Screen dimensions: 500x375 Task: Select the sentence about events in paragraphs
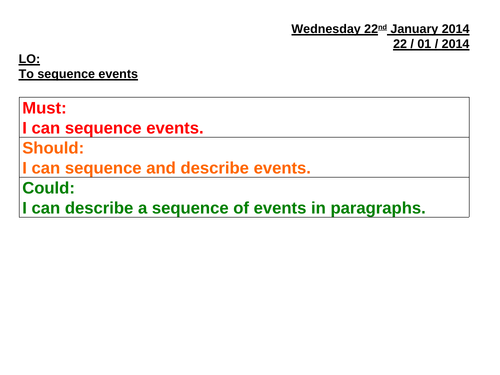224,208
